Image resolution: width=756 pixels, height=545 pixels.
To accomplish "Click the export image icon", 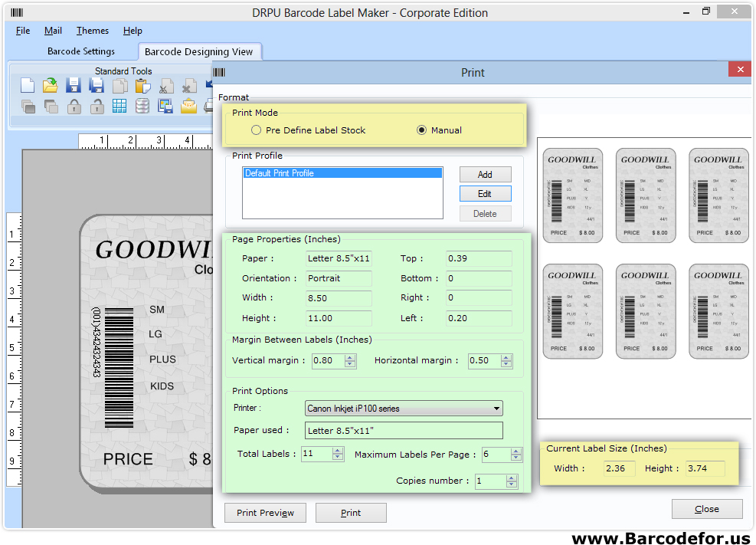I will (165, 106).
